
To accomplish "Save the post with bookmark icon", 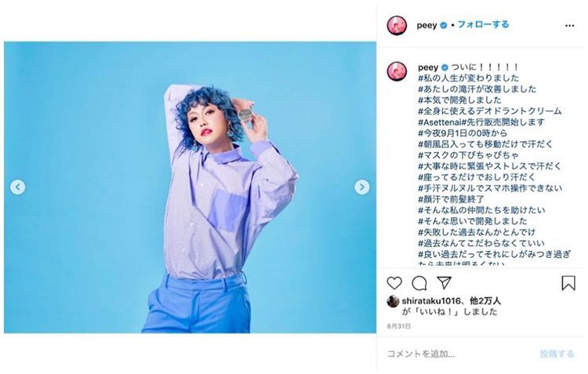I will coord(568,283).
